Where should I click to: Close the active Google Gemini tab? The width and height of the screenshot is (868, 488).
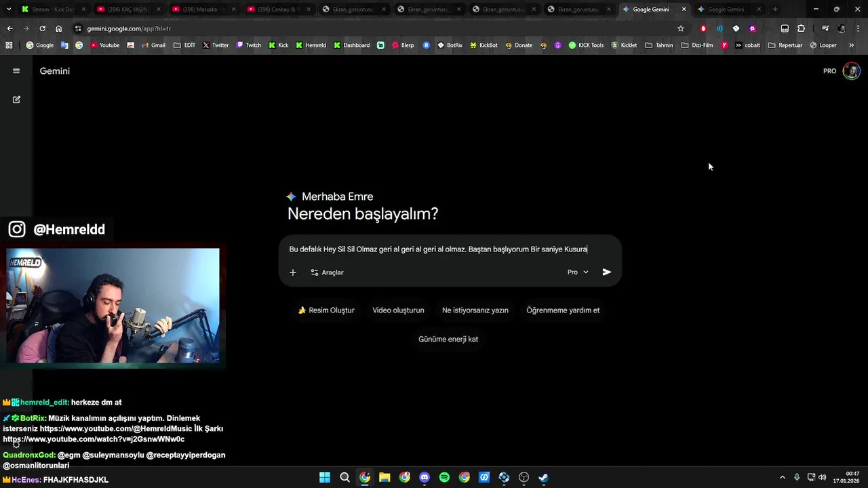point(684,9)
